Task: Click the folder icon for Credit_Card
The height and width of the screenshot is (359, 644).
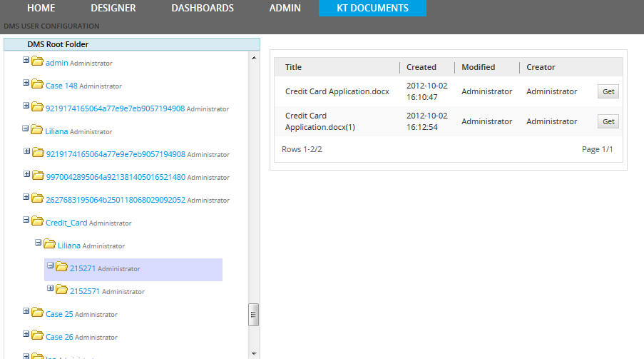Action: tap(37, 222)
